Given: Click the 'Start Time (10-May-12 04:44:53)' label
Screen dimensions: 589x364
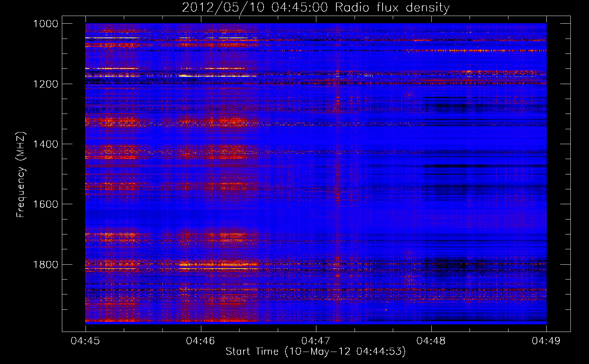Looking at the screenshot, I should pyautogui.click(x=316, y=352).
